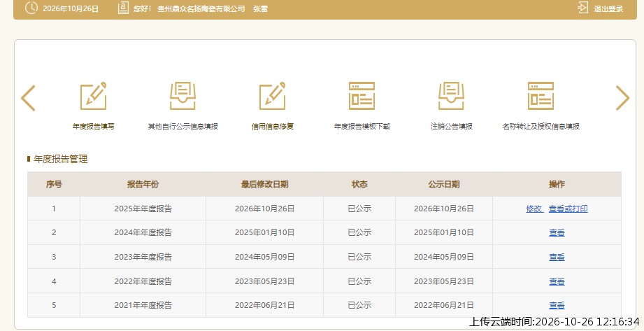Click last-modified date 2025年01月10日
This screenshot has width=644, height=331.
(x=264, y=233)
